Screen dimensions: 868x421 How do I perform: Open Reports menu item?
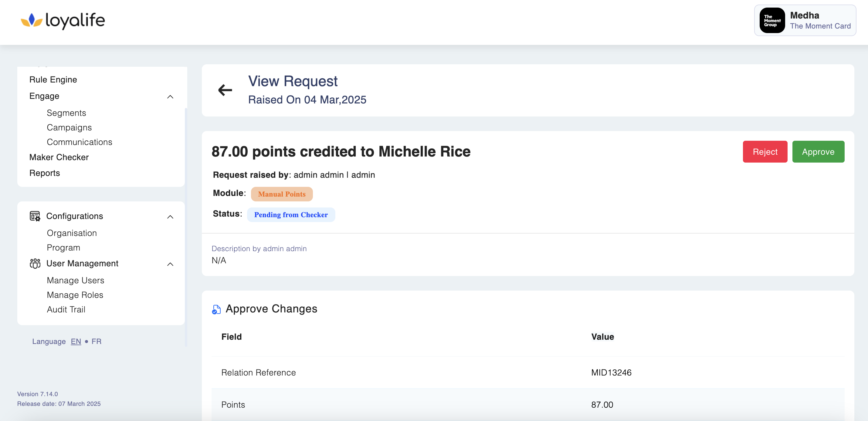[x=45, y=173]
